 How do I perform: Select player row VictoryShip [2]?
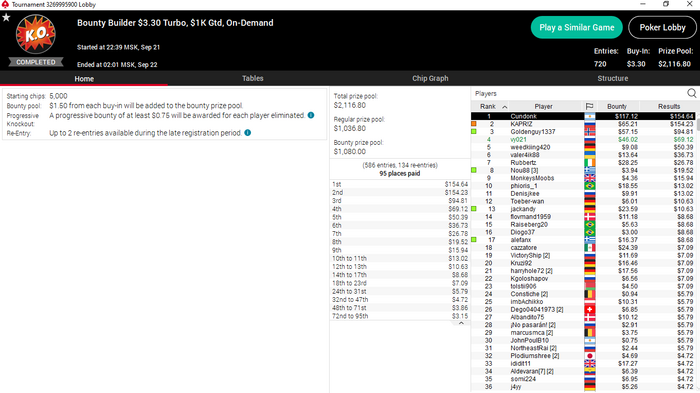pos(583,255)
